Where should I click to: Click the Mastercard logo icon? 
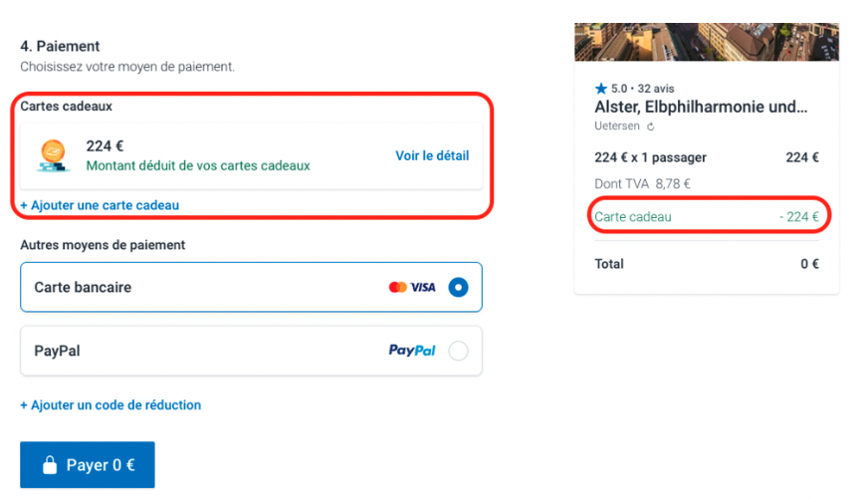pos(397,287)
